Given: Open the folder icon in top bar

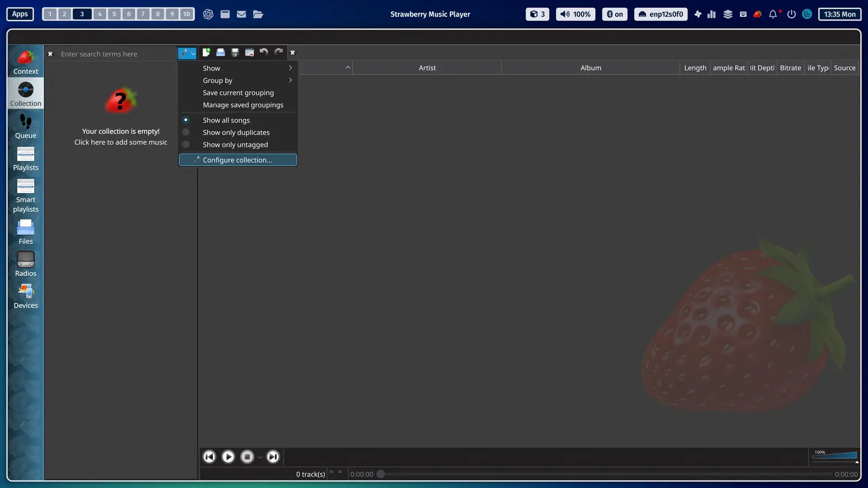Looking at the screenshot, I should tap(258, 14).
